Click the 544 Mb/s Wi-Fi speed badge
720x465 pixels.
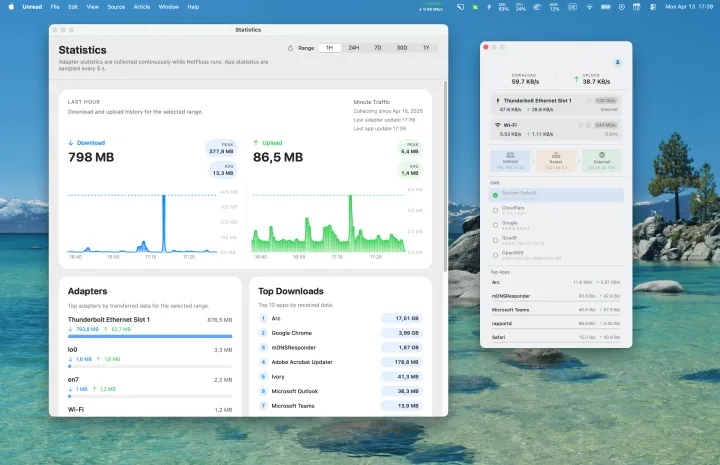tap(606, 125)
